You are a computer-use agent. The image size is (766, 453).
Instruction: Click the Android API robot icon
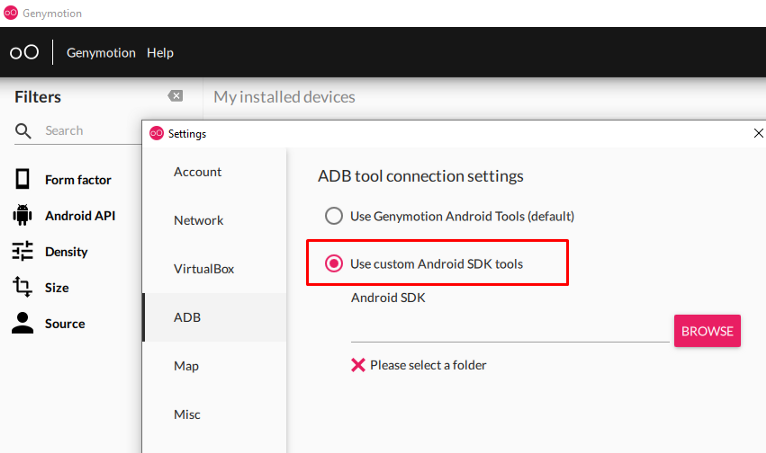22,215
